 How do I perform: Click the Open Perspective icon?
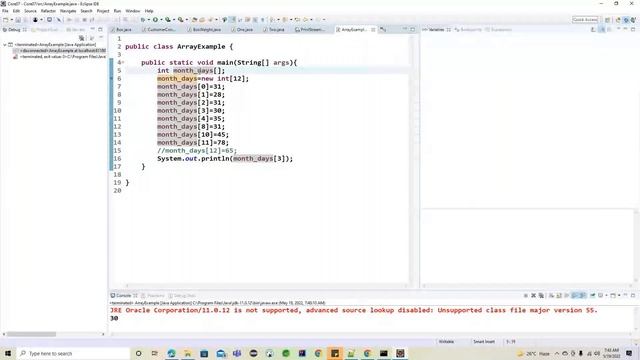(x=608, y=20)
